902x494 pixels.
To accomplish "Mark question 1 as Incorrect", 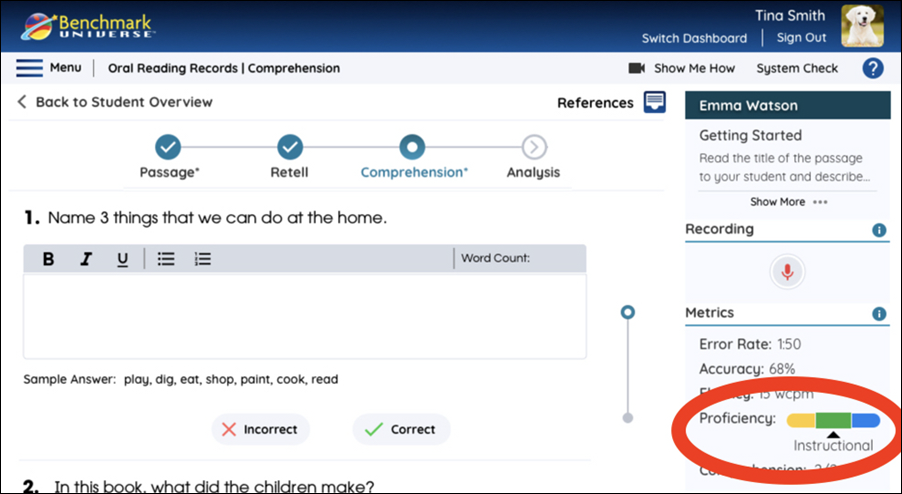I will [x=261, y=430].
